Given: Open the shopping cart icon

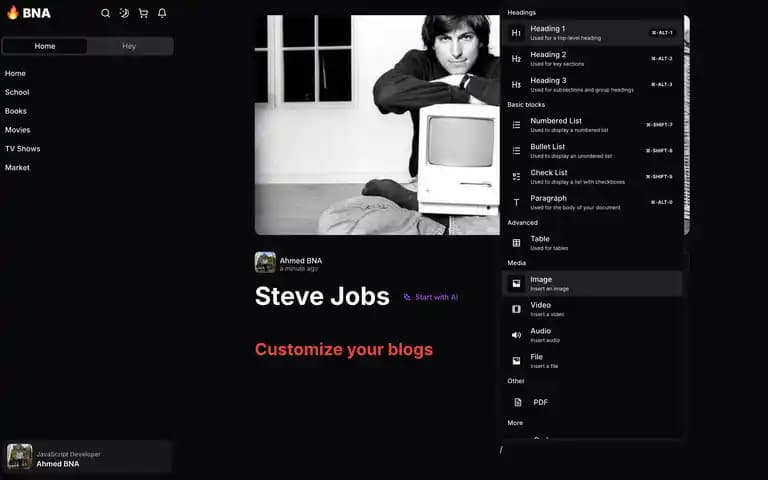Looking at the screenshot, I should pyautogui.click(x=143, y=13).
